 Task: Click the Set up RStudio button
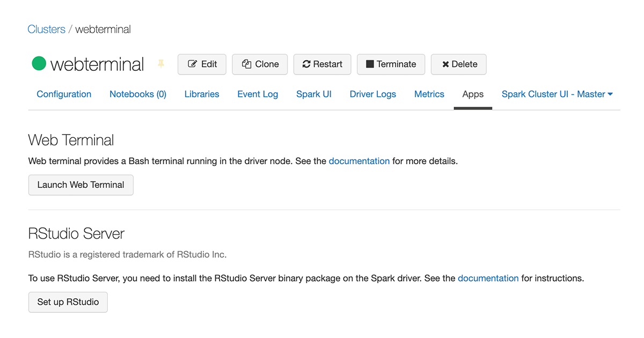[68, 302]
